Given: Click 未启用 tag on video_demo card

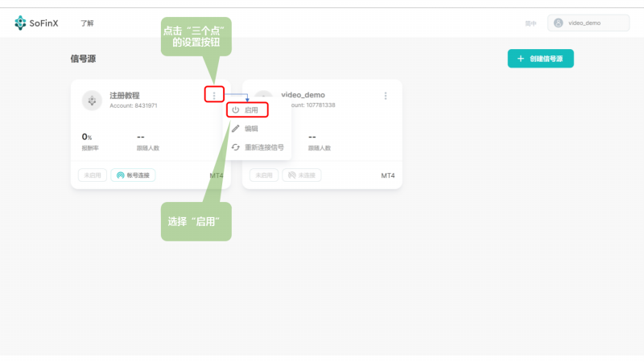Looking at the screenshot, I should tap(264, 175).
